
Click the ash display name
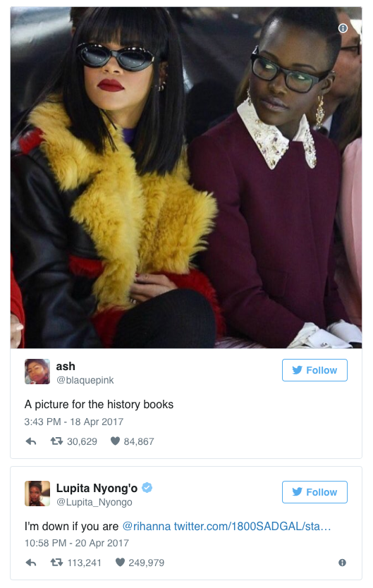pos(66,366)
